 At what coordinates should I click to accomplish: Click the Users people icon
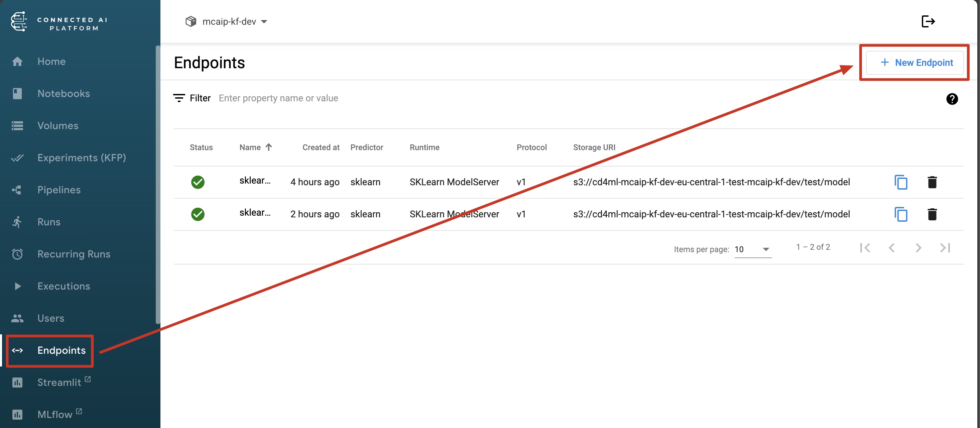click(x=17, y=318)
